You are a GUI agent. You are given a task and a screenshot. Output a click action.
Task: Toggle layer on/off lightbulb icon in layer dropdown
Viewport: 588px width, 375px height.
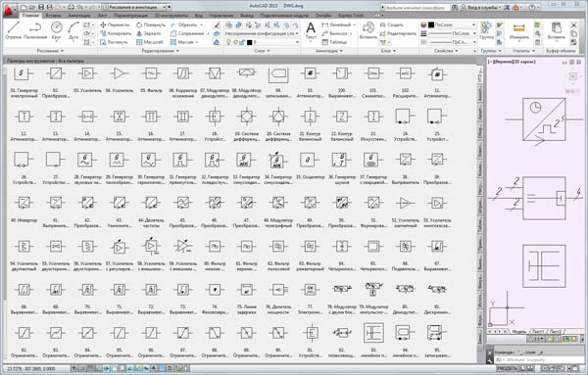(x=228, y=42)
